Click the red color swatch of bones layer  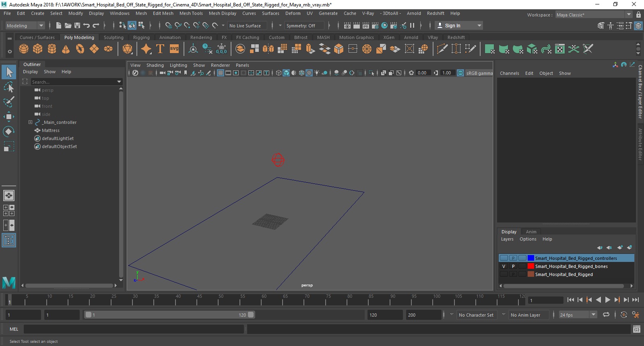pos(531,266)
